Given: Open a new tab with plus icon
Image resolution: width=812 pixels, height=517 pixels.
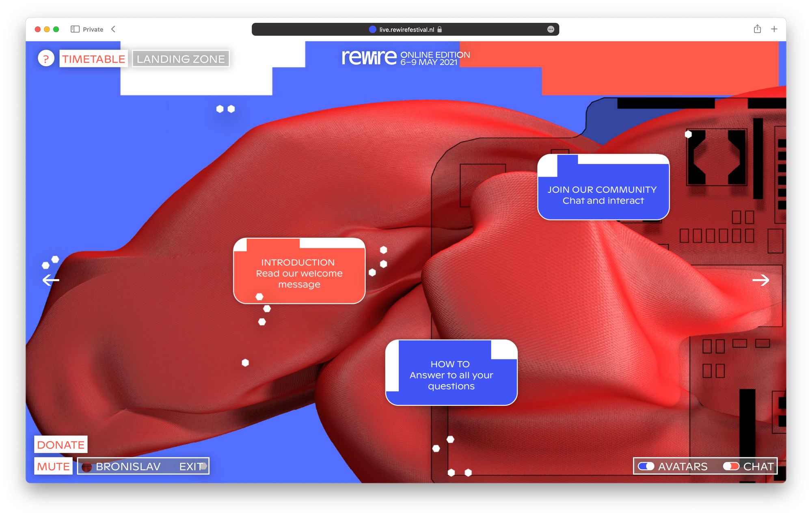Looking at the screenshot, I should pos(774,29).
